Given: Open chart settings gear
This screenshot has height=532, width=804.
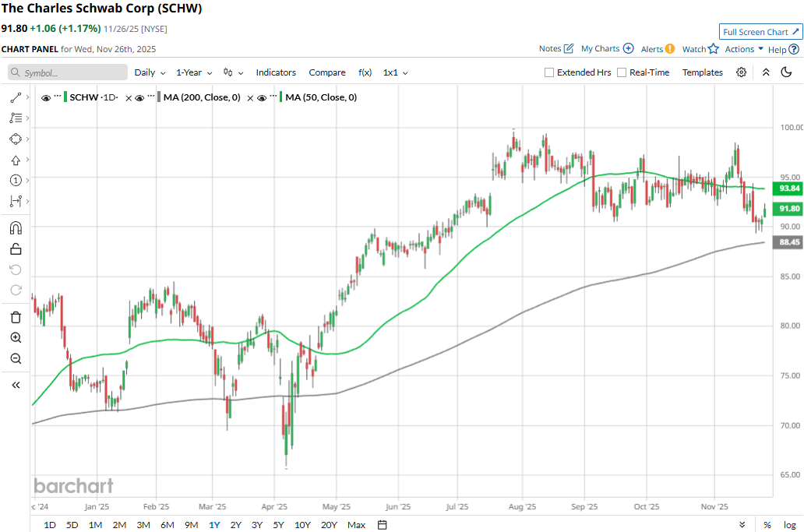Looking at the screenshot, I should tap(741, 72).
